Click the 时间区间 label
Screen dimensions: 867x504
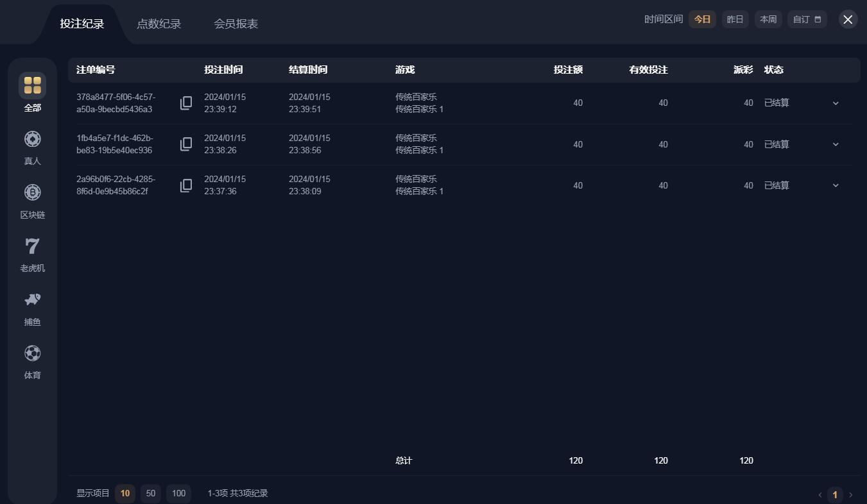pyautogui.click(x=664, y=19)
